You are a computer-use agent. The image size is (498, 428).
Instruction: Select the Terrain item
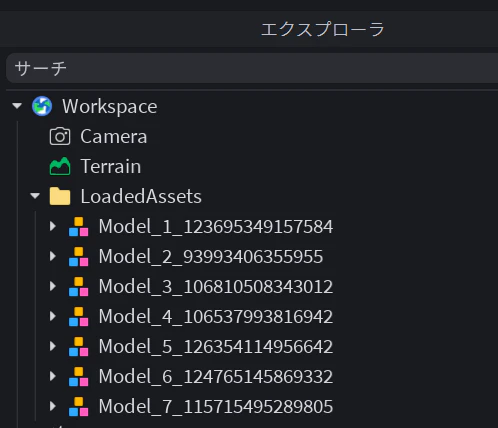(111, 166)
